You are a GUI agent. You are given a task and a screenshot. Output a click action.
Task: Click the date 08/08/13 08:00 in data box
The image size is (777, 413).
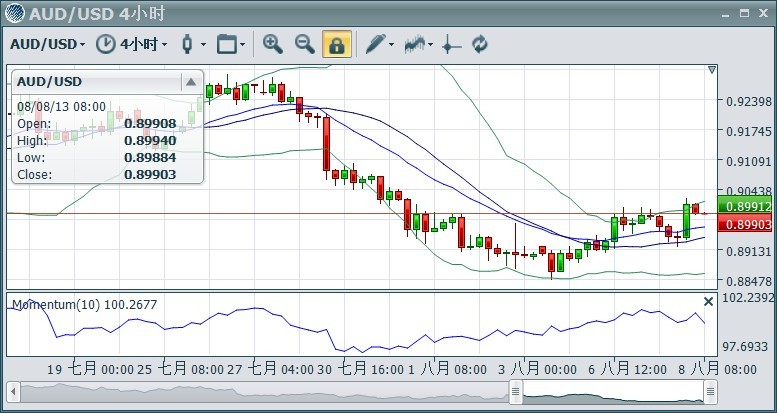61,107
